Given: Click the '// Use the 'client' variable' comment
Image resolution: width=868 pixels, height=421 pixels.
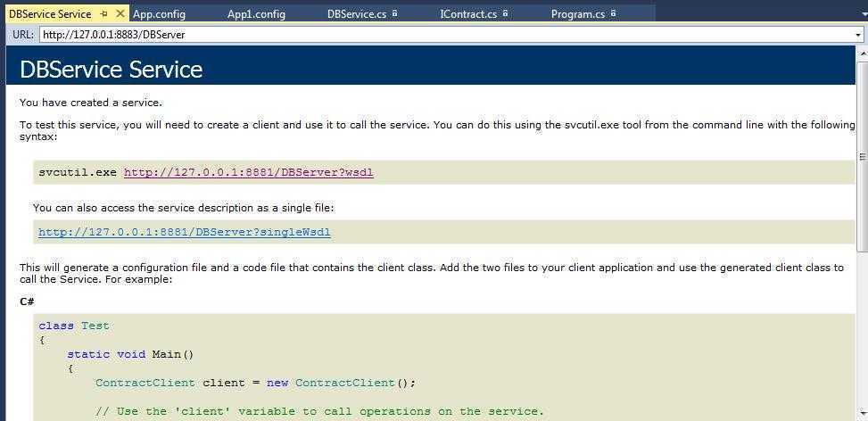Looking at the screenshot, I should pos(320,411).
